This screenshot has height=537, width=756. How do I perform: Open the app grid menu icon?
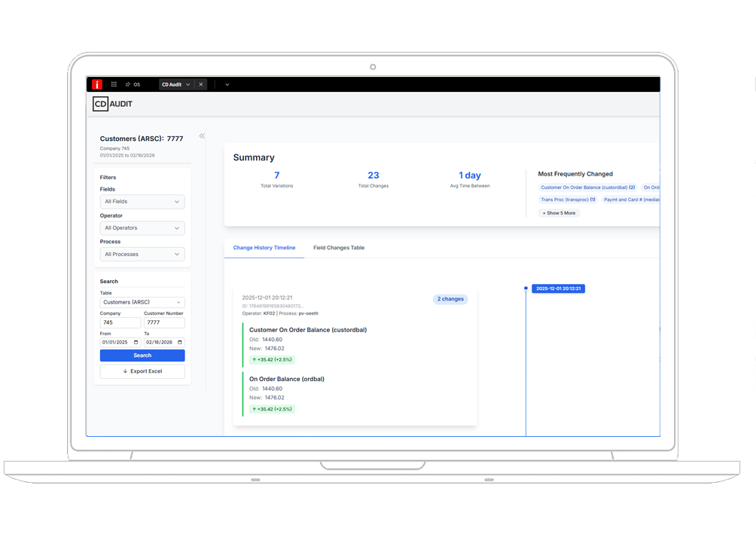114,84
